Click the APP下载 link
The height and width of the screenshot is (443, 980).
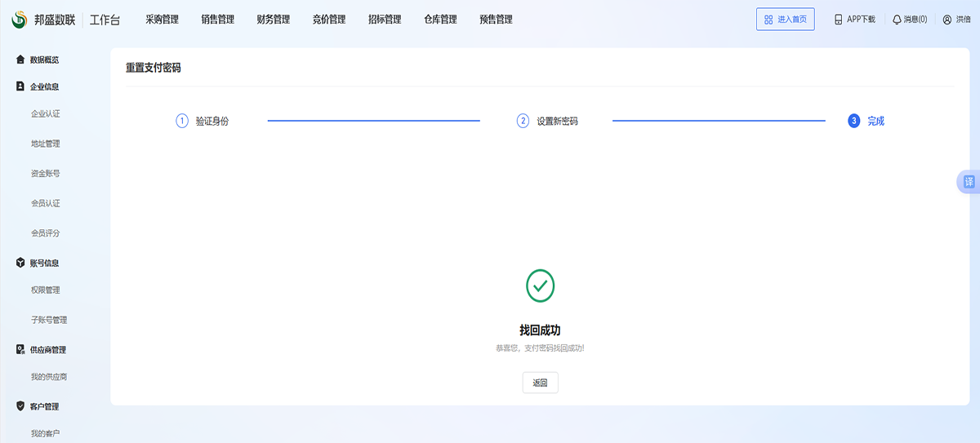[x=854, y=20]
